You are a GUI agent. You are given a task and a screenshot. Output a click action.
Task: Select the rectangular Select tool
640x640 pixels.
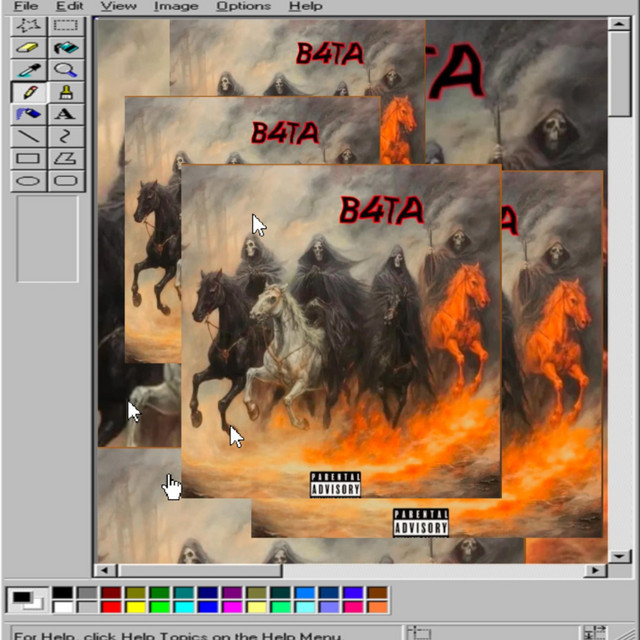pos(66,25)
